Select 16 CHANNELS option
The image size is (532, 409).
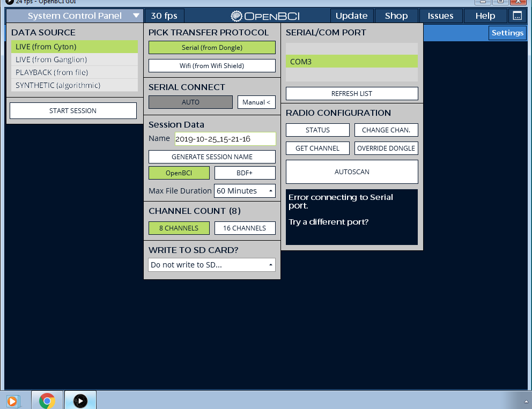click(245, 228)
